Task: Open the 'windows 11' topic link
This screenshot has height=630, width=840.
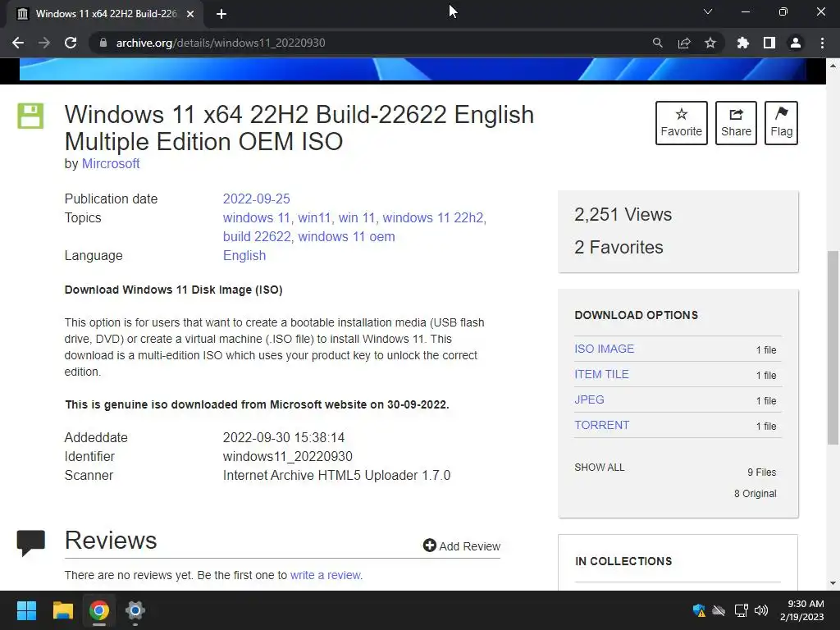Action: [x=256, y=217]
